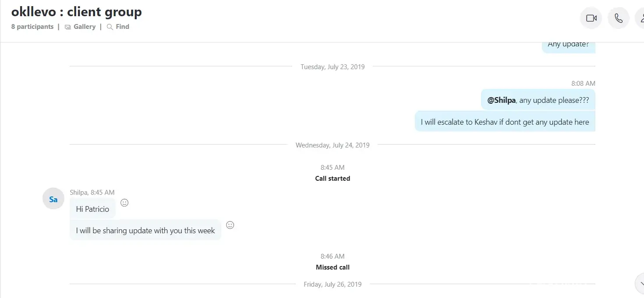
Task: Select the "Hi Patricio" message bubble
Action: [x=92, y=209]
